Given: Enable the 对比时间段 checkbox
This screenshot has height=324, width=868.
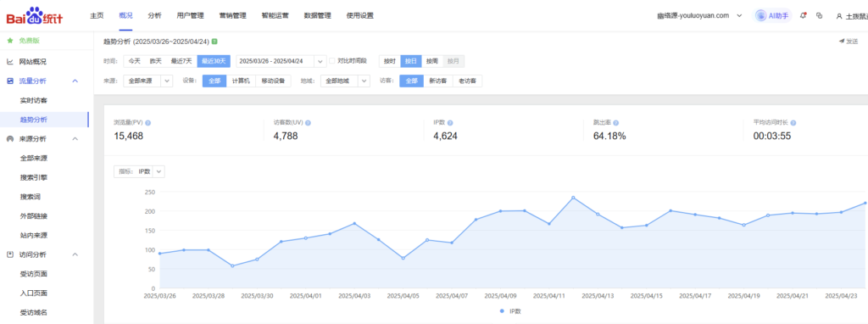Looking at the screenshot, I should coord(332,61).
